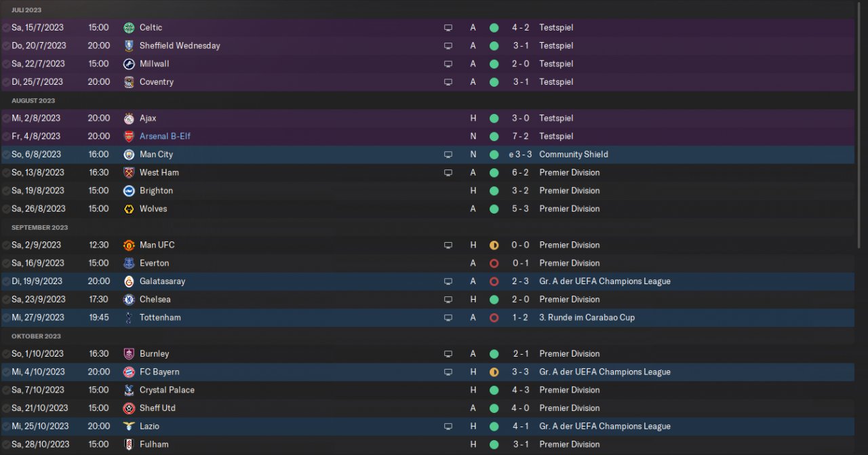Click the red loss indicator for Everton

click(494, 263)
